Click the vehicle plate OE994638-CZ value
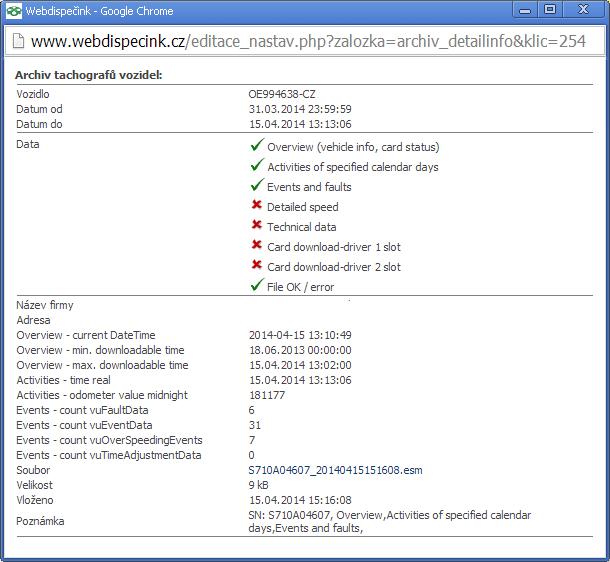Screen dimensions: 610x562 [x=282, y=94]
